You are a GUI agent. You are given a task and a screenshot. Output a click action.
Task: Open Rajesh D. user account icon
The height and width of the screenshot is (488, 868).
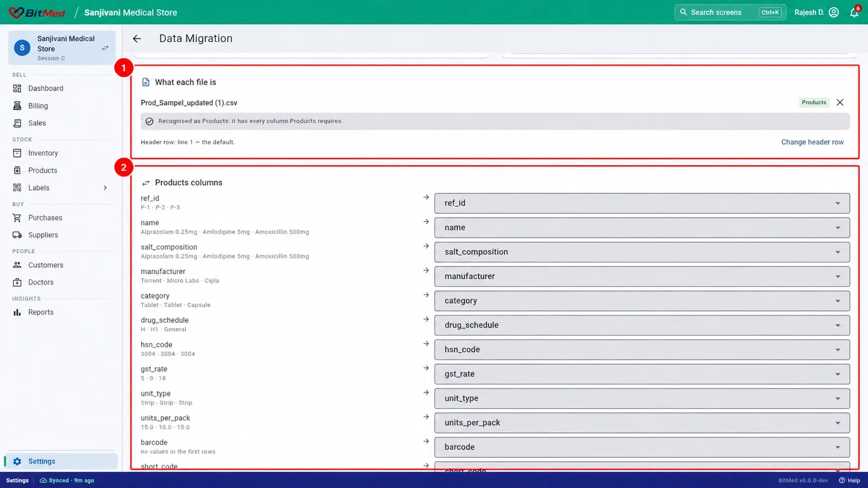pos(834,12)
